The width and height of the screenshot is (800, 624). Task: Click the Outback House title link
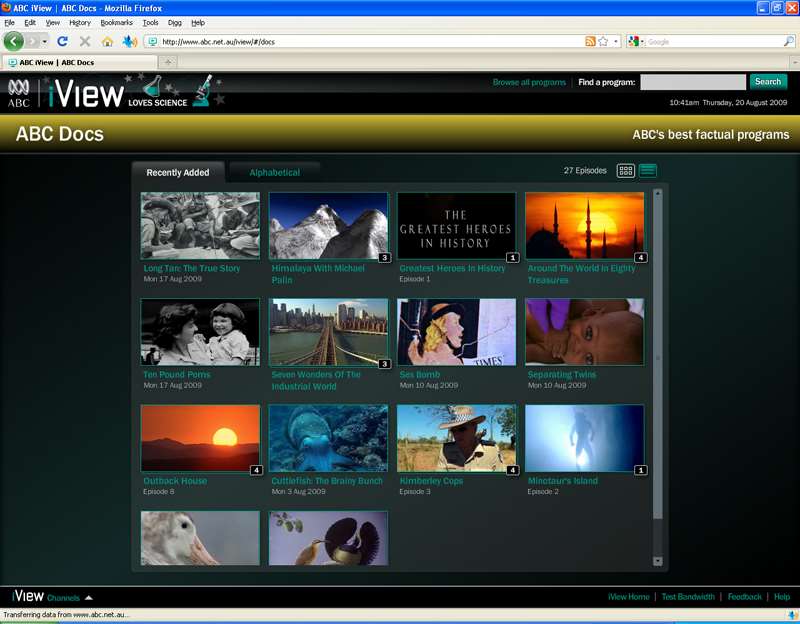(175, 481)
